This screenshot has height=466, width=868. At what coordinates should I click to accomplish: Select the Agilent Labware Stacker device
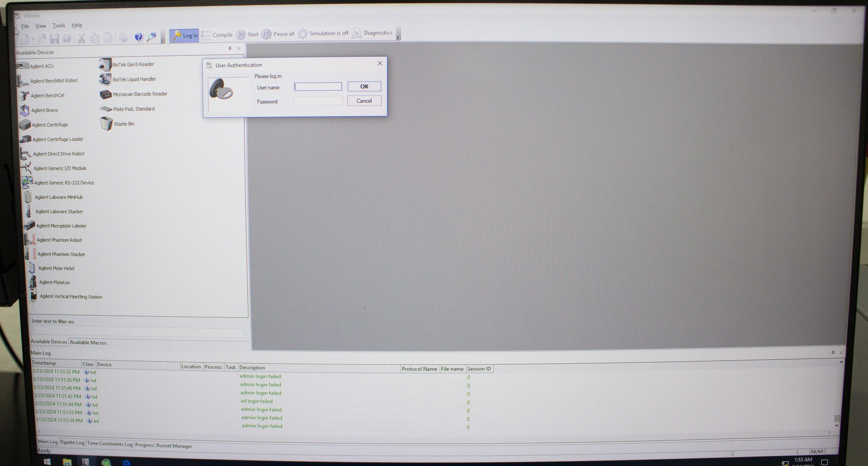54,211
